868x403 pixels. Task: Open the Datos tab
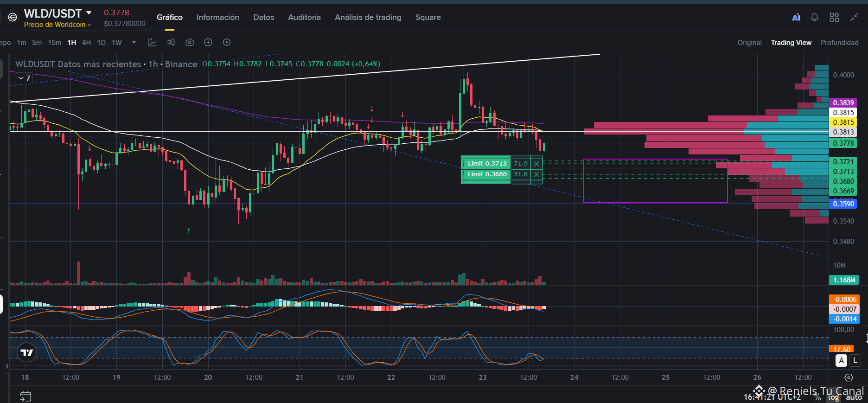pyautogui.click(x=263, y=17)
